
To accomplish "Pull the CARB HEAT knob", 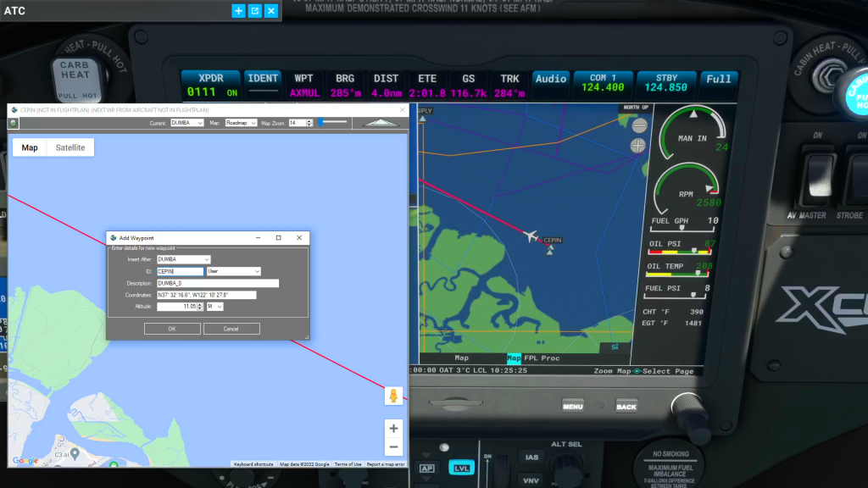I will coord(78,79).
